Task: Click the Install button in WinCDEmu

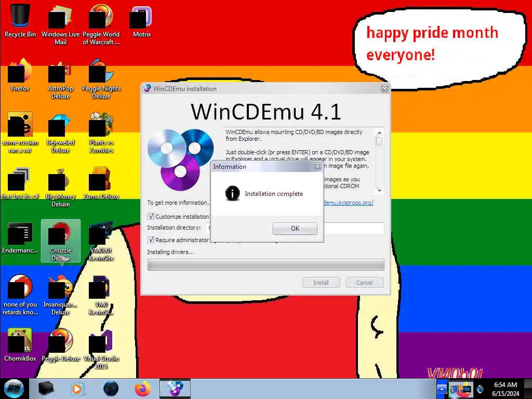Action: click(x=321, y=282)
